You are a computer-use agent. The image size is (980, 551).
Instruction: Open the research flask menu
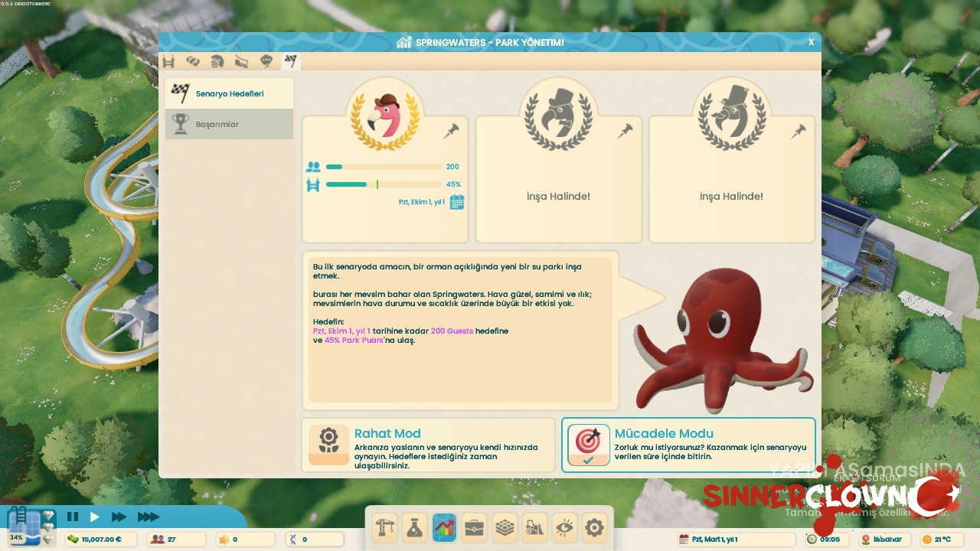tap(414, 527)
